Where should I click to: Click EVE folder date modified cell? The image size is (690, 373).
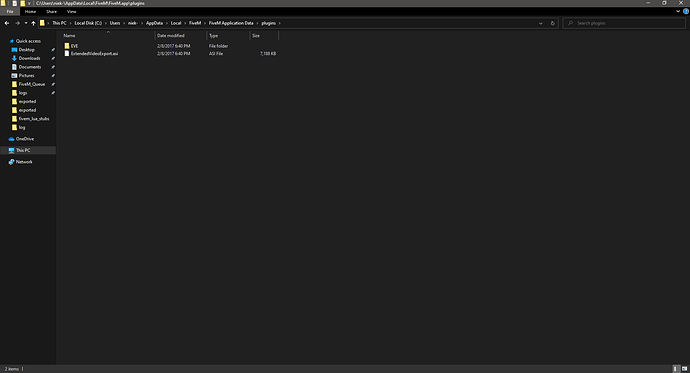[x=173, y=46]
